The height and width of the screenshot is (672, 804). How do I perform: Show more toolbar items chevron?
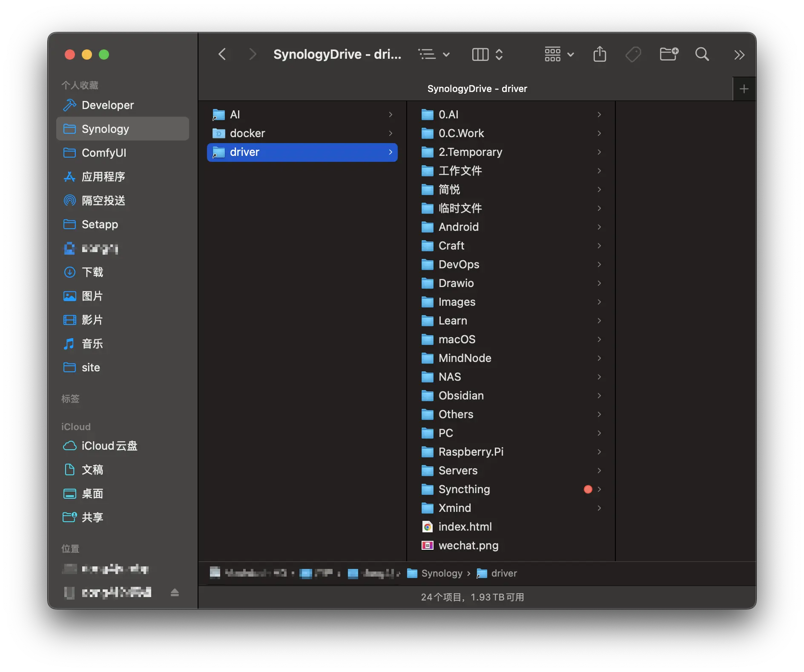point(739,55)
